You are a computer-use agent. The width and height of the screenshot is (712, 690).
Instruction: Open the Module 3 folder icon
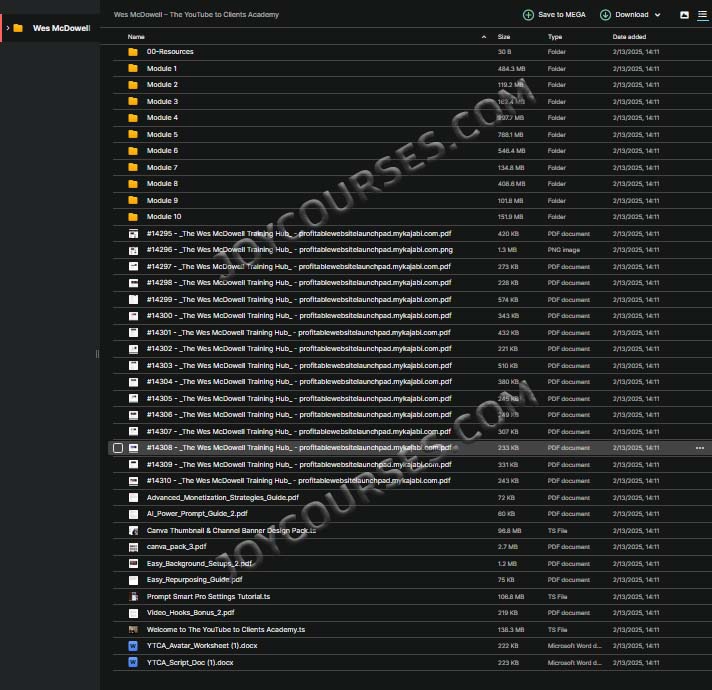click(x=133, y=102)
